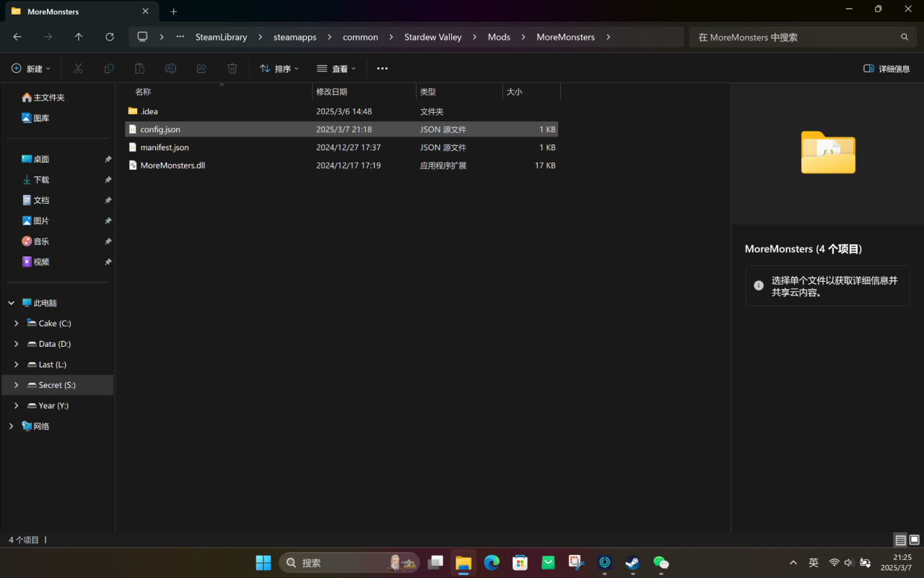The width and height of the screenshot is (924, 578).
Task: Open Steam from taskbar
Action: coord(632,563)
